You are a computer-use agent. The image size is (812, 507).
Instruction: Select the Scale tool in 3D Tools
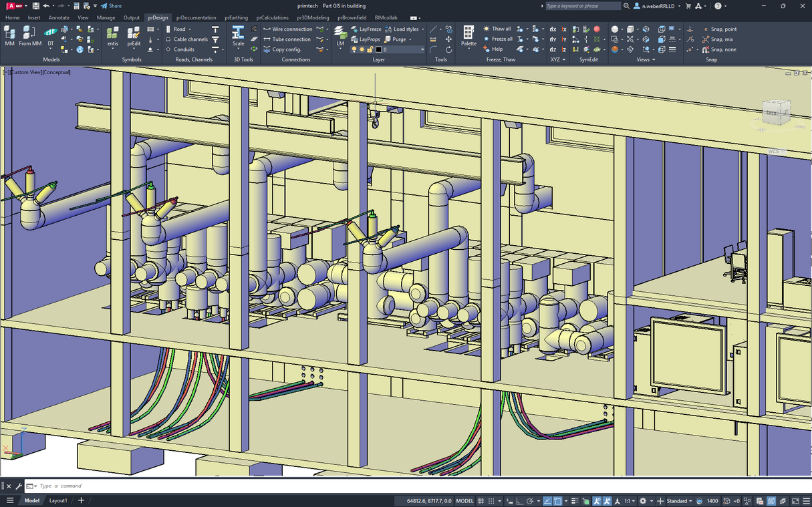point(238,35)
